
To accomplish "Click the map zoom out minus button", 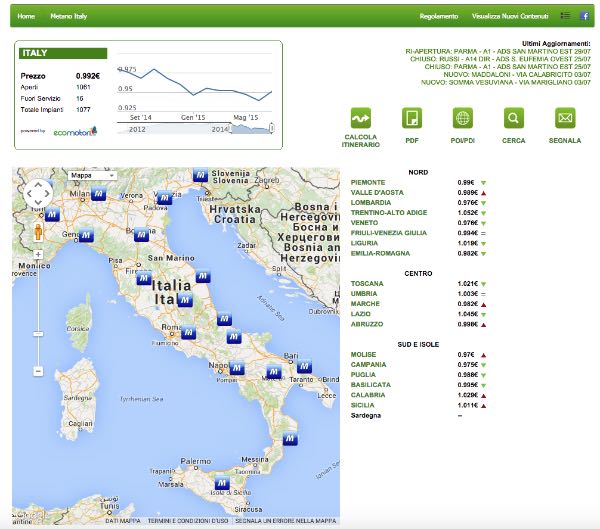I will tap(38, 371).
